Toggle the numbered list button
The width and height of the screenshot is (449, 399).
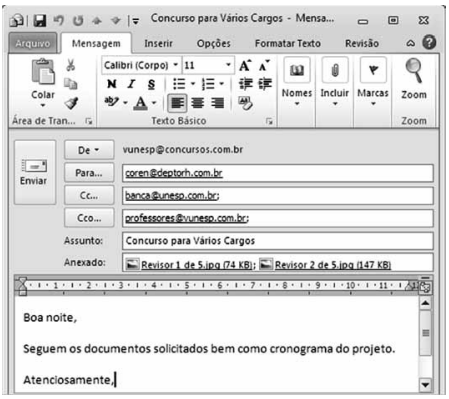[x=208, y=84]
